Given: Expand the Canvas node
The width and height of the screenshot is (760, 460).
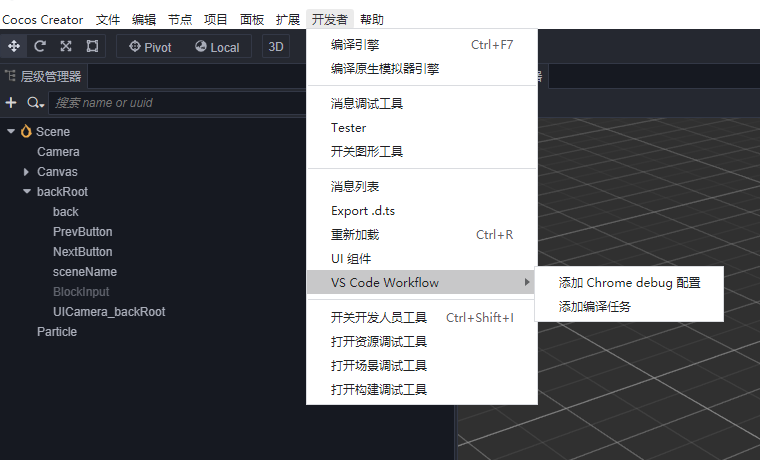Looking at the screenshot, I should pyautogui.click(x=27, y=172).
